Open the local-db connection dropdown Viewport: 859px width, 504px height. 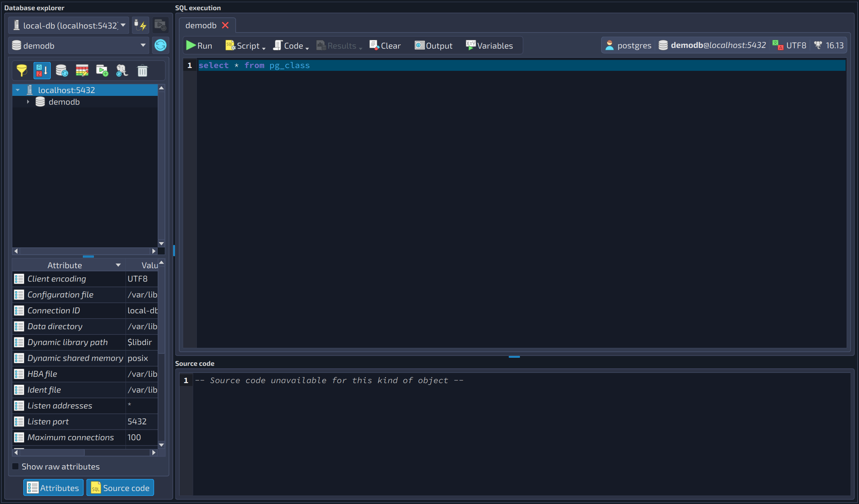coord(69,25)
